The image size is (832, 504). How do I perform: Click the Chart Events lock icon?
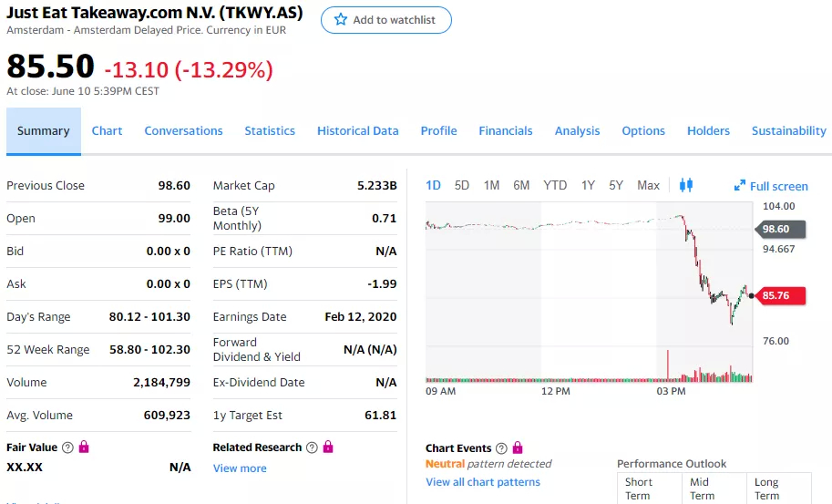518,447
